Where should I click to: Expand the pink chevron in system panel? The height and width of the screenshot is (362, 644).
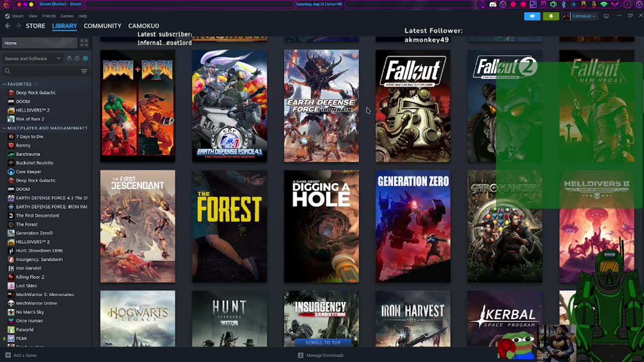615,5
